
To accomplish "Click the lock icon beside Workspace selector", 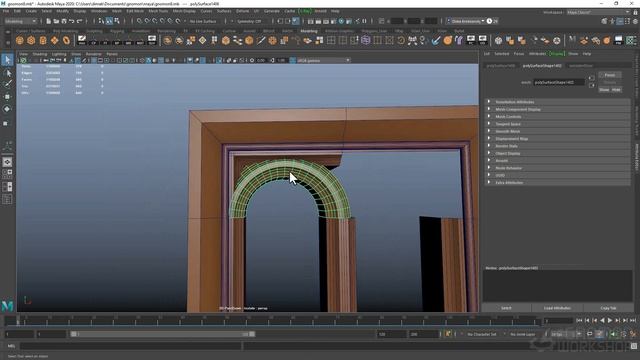I will [x=635, y=13].
